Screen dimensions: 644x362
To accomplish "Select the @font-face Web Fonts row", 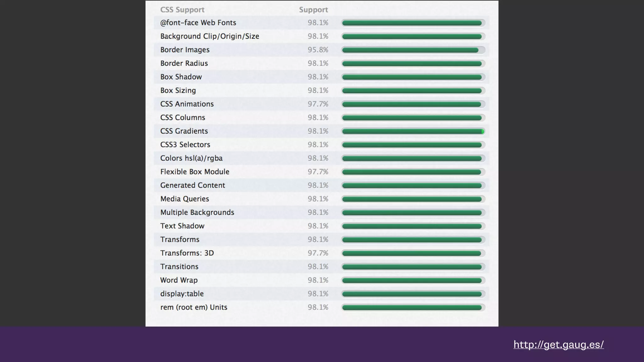I will point(198,23).
